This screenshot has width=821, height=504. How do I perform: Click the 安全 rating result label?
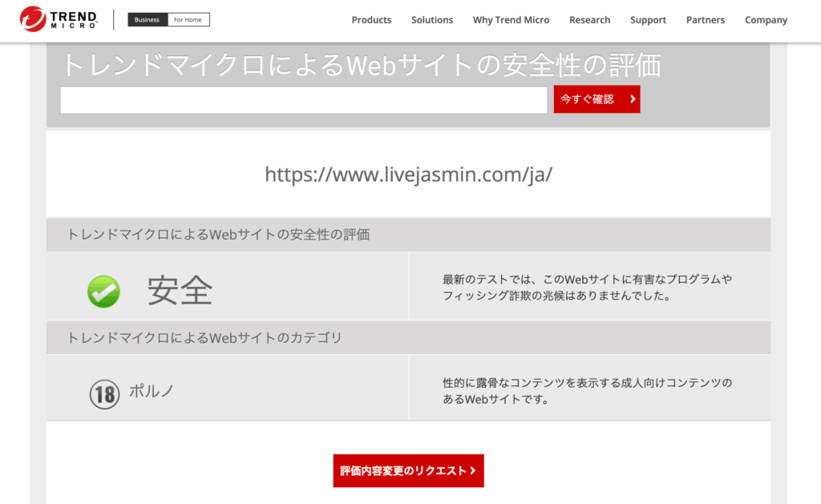[x=180, y=291]
